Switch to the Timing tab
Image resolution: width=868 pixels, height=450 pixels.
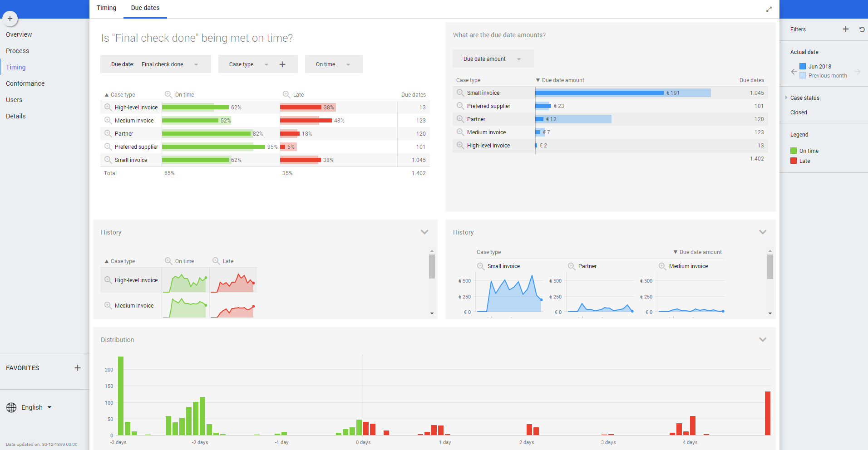106,8
